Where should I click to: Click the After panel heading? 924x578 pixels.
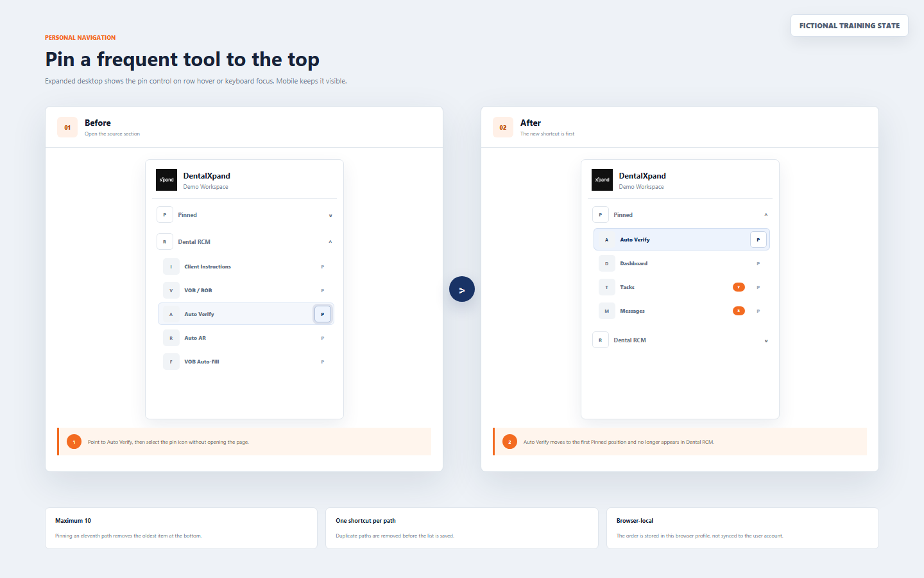pos(531,123)
